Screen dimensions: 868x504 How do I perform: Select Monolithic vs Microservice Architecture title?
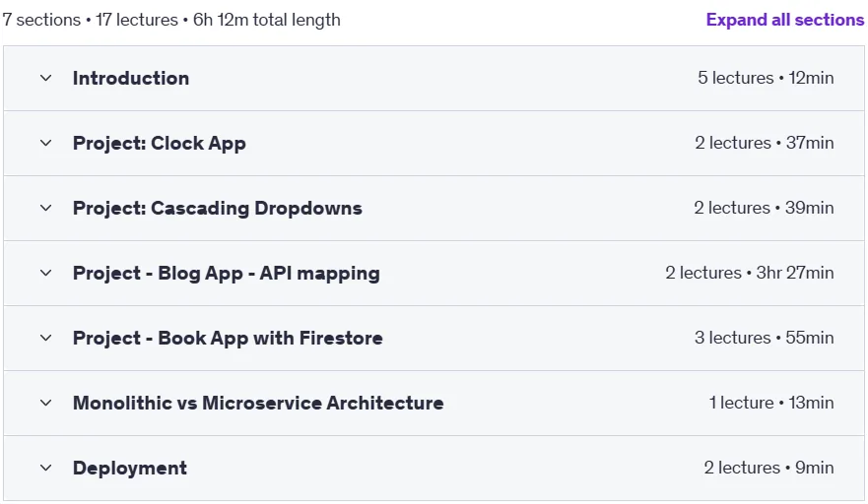[x=258, y=403]
